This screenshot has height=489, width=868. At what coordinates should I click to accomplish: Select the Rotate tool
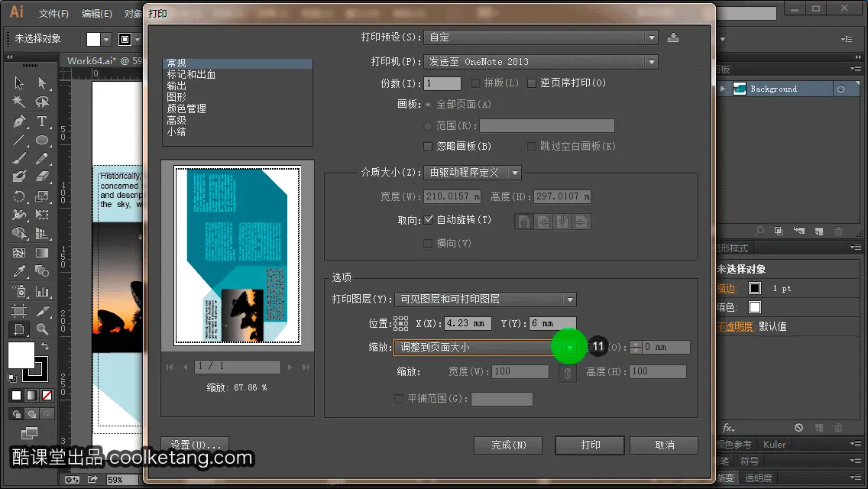(19, 196)
